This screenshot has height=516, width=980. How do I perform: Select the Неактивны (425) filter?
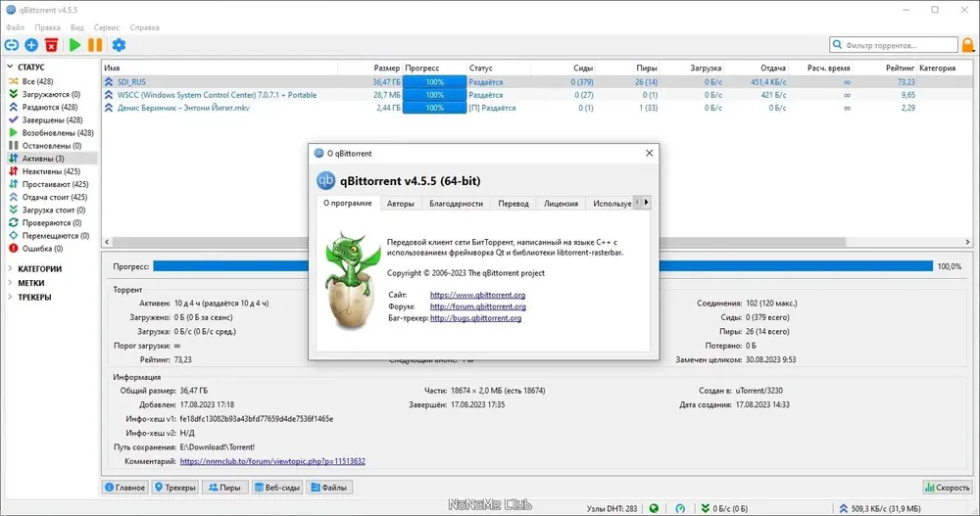[51, 171]
